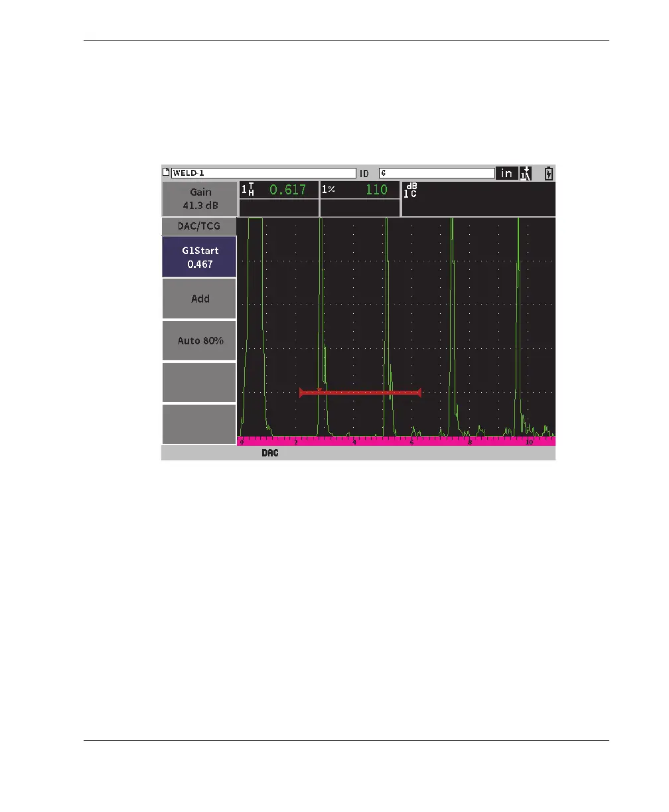Click the DAC status label
This screenshot has width=669, height=812.
click(x=269, y=453)
